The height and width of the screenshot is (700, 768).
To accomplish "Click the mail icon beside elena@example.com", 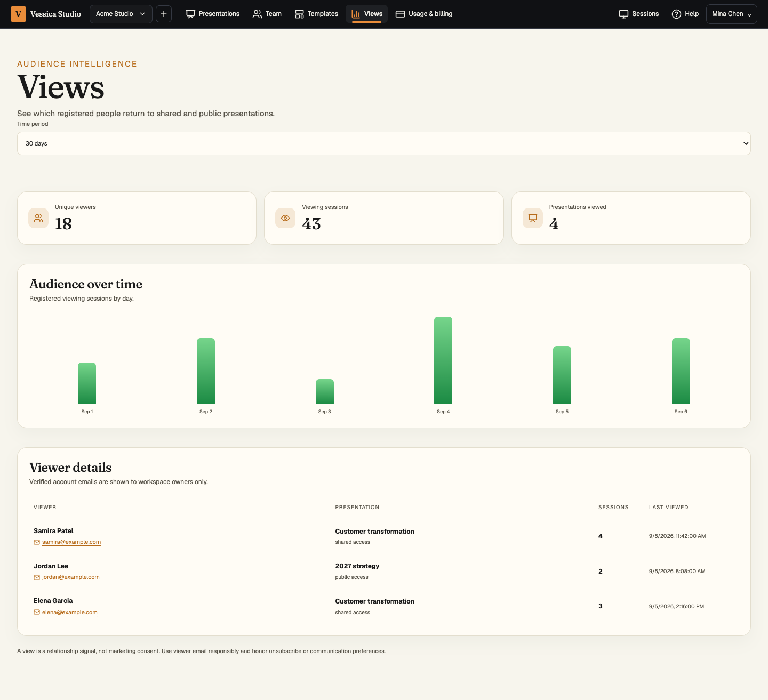I will 37,613.
